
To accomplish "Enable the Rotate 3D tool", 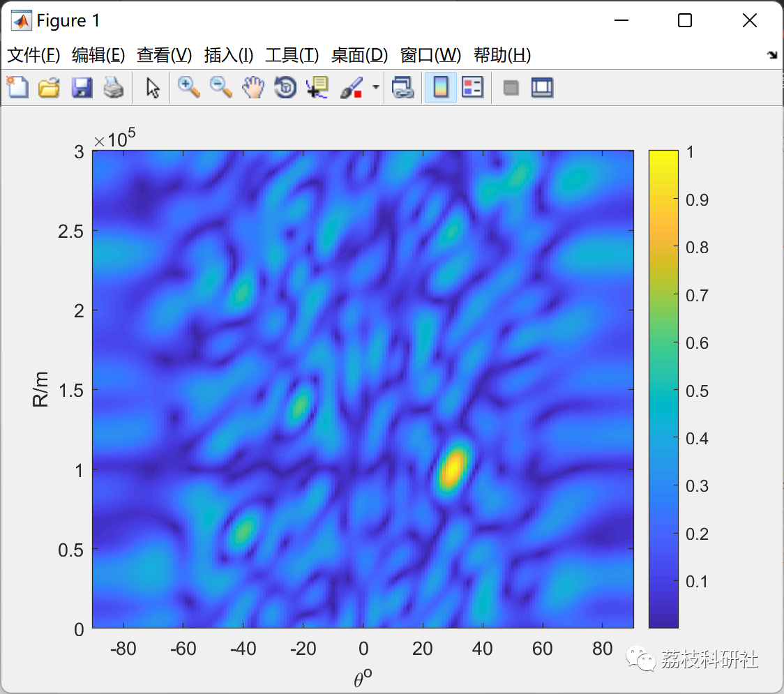I will pyautogui.click(x=285, y=87).
